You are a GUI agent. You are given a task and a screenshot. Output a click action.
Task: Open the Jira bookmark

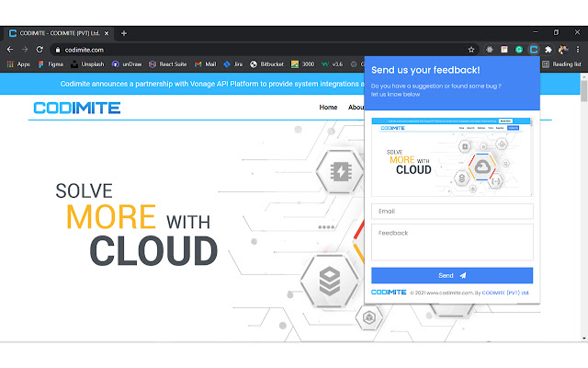(233, 64)
